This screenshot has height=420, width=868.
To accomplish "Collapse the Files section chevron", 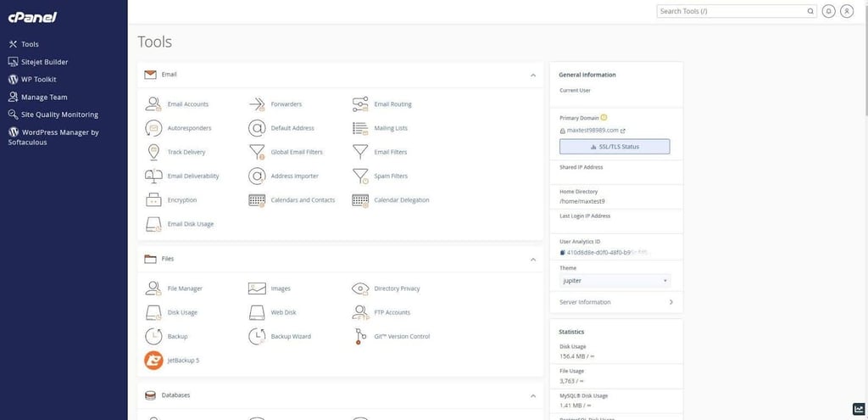I will tap(533, 260).
